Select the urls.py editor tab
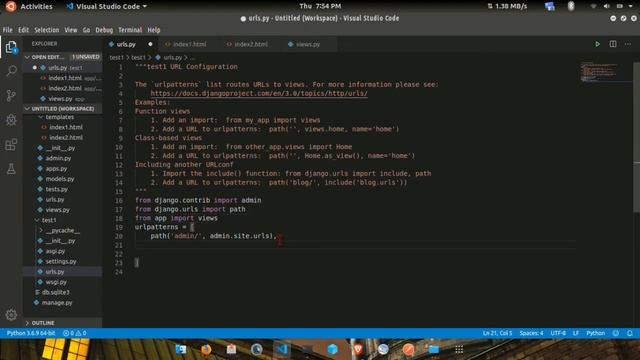Screen dimensions: 640x360 [x=126, y=44]
